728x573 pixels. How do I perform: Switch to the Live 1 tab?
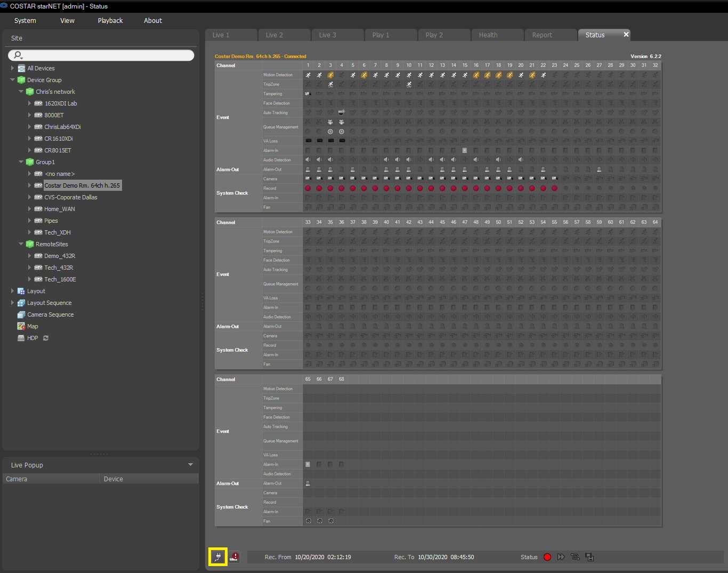(x=231, y=35)
